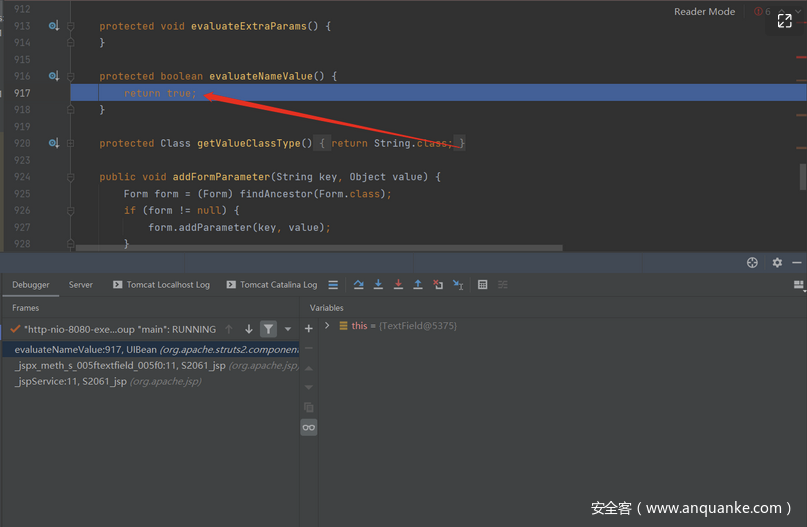Open the Evaluate Expression calculator icon

coord(482,285)
